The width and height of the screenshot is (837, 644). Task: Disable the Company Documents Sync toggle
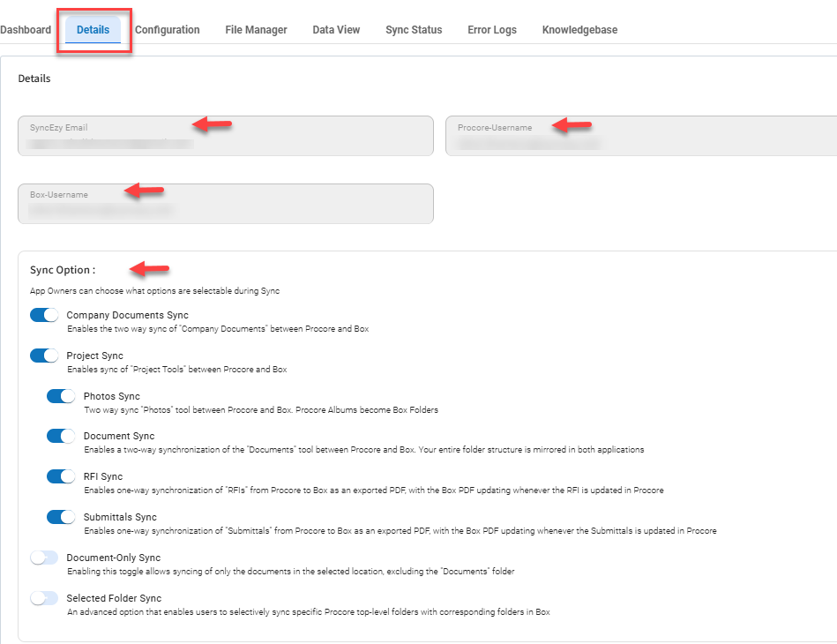(44, 315)
